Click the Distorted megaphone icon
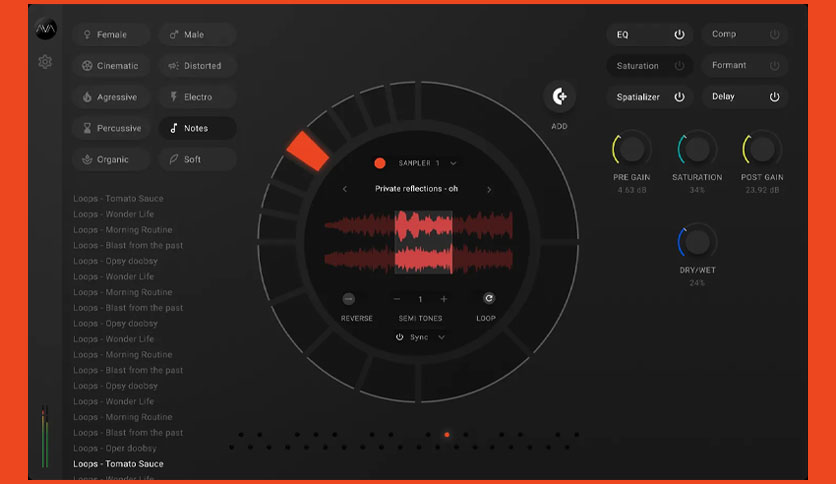Screen dimensions: 836x484 (174, 66)
